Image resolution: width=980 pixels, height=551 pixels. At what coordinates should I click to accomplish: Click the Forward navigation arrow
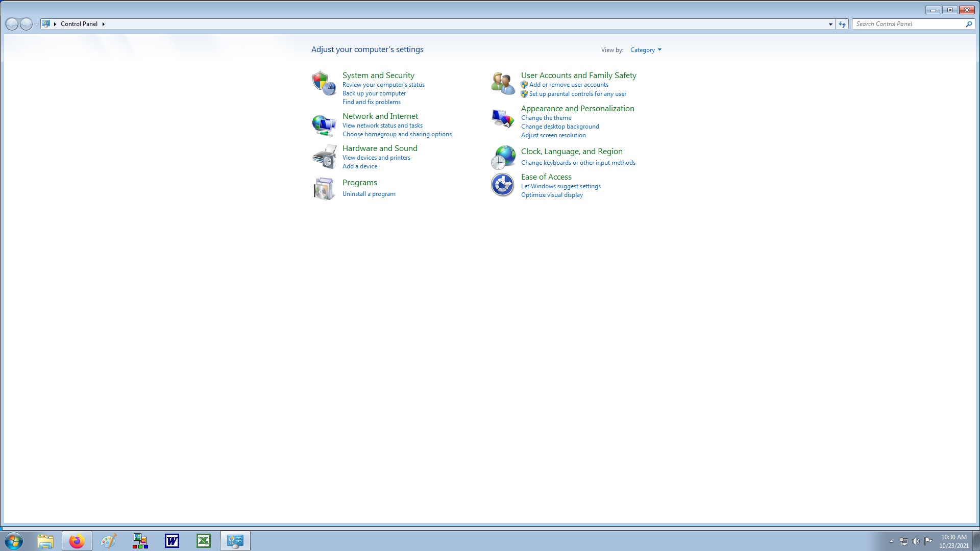tap(26, 24)
